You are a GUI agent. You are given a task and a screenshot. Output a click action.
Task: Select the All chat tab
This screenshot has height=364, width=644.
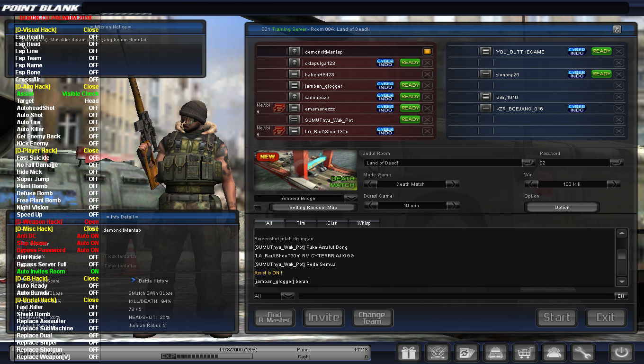[269, 223]
